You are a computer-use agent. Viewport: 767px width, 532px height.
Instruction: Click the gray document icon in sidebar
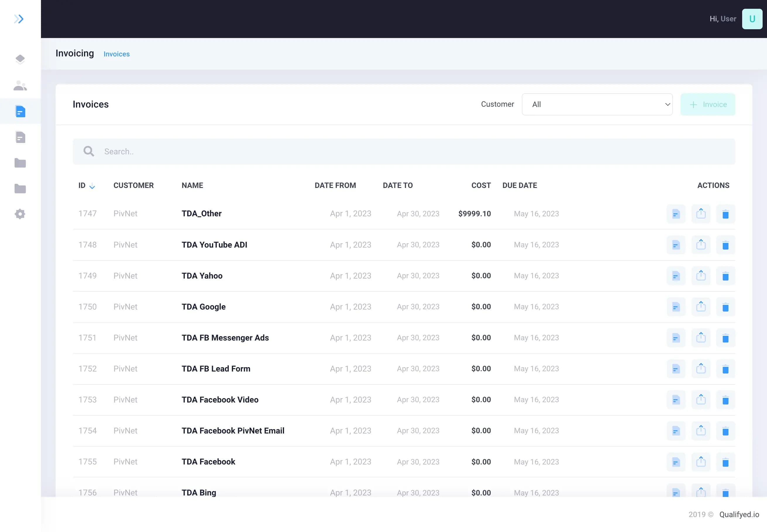point(20,137)
